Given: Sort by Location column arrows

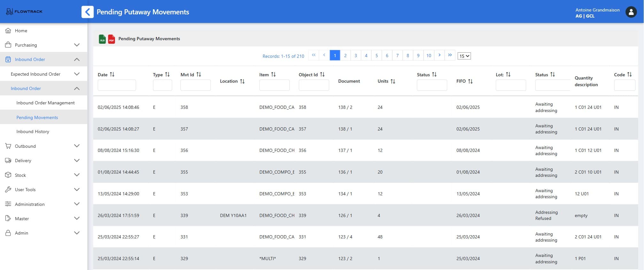Looking at the screenshot, I should click(x=242, y=81).
